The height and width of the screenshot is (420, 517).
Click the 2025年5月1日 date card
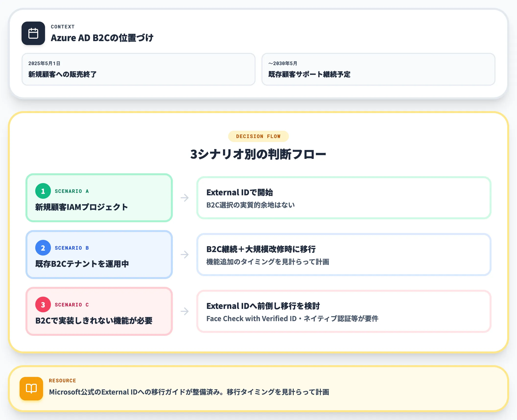tap(139, 69)
